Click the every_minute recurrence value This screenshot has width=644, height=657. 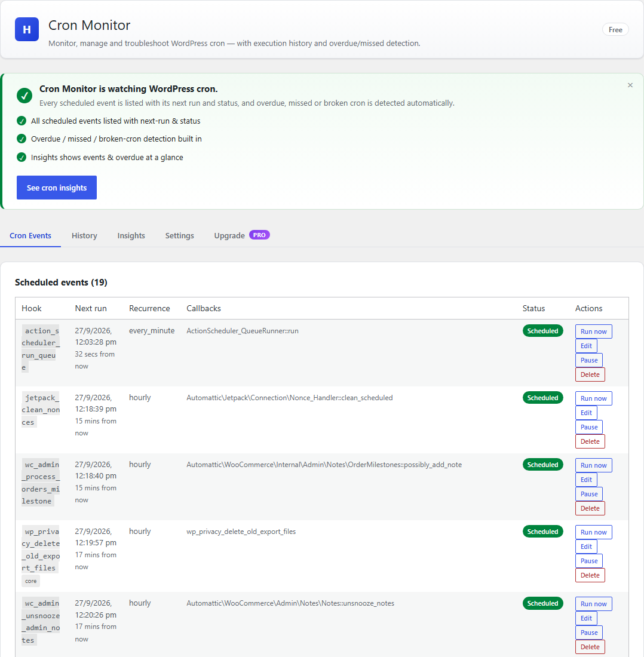click(152, 331)
